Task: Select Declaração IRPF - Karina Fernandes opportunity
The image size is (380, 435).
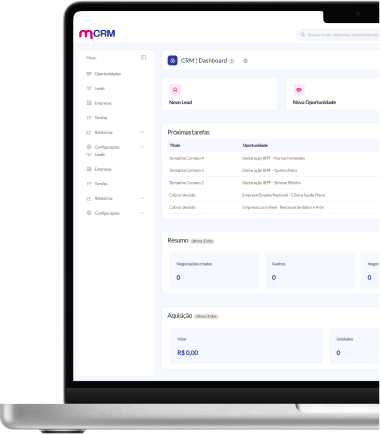Action: [273, 158]
